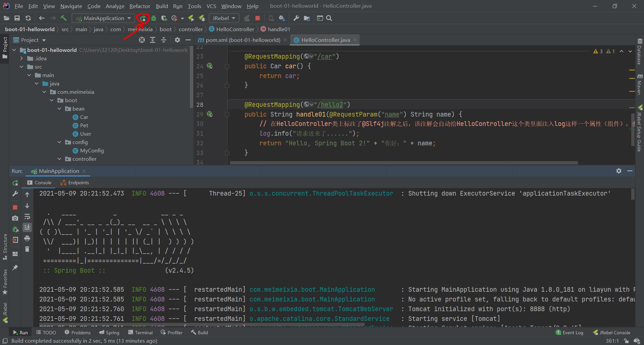Hide the Project panel with minus icon
Screen dimensions: 644x345
pos(188,40)
